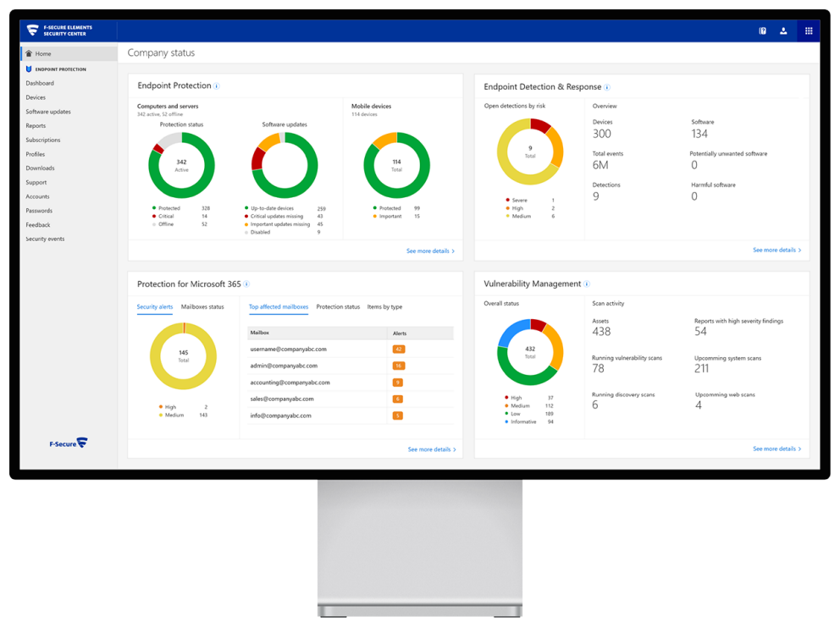This screenshot has width=840, height=633.
Task: Open Reports in the sidebar
Action: tap(36, 125)
